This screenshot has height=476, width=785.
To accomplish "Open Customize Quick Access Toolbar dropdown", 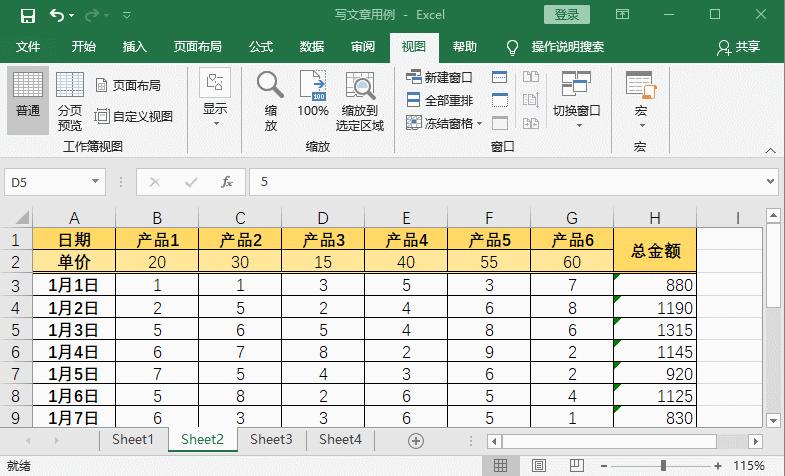I will click(x=127, y=16).
